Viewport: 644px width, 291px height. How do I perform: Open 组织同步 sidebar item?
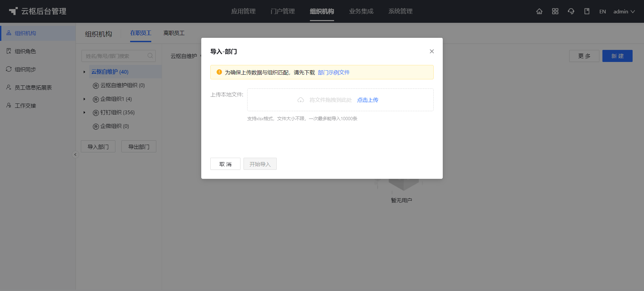(38, 69)
